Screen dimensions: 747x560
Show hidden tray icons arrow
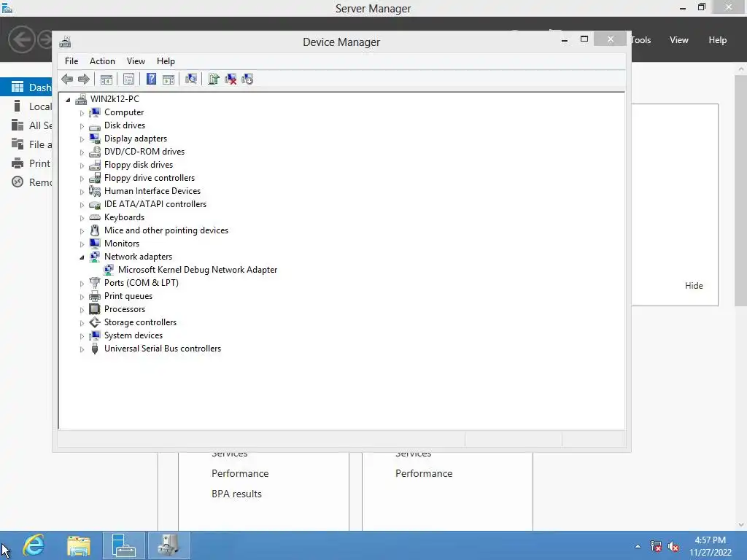coord(638,547)
